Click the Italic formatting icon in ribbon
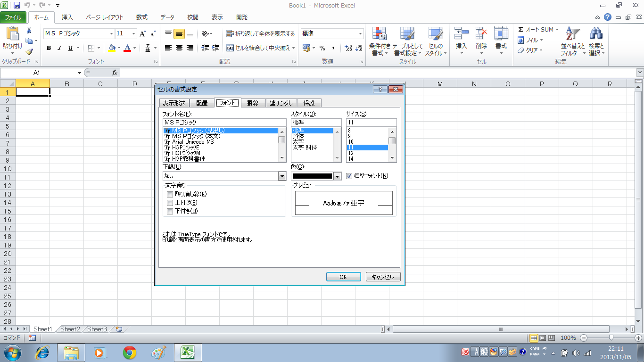The width and height of the screenshot is (644, 362). pos(59,48)
